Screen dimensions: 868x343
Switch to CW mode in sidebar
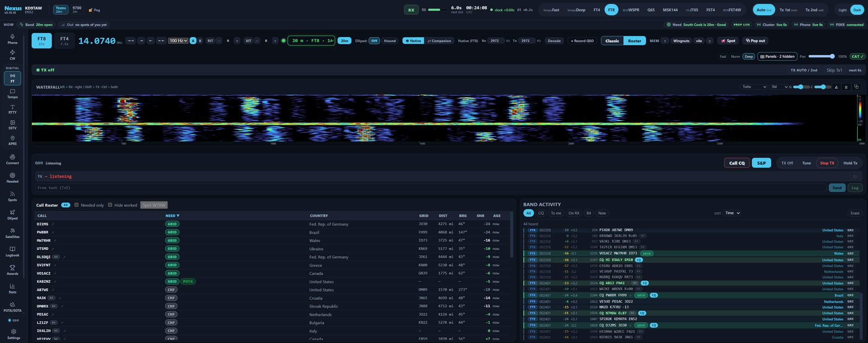[x=12, y=55]
